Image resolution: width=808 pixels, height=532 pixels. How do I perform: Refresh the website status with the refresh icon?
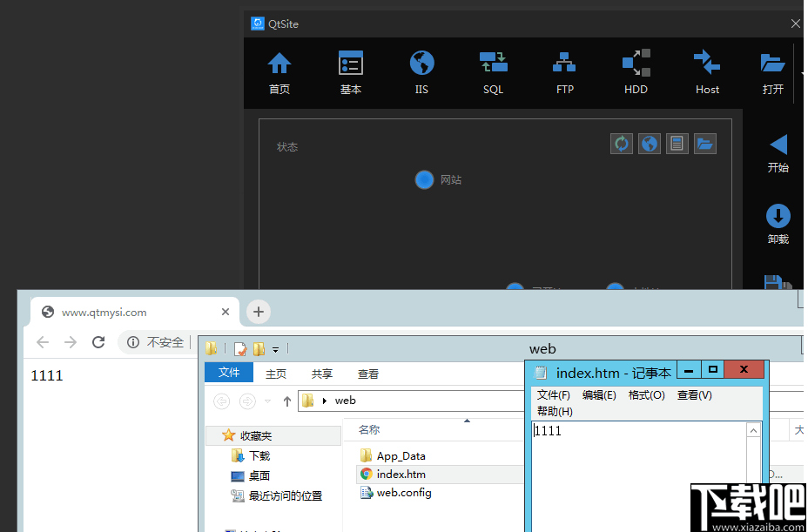[x=621, y=143]
